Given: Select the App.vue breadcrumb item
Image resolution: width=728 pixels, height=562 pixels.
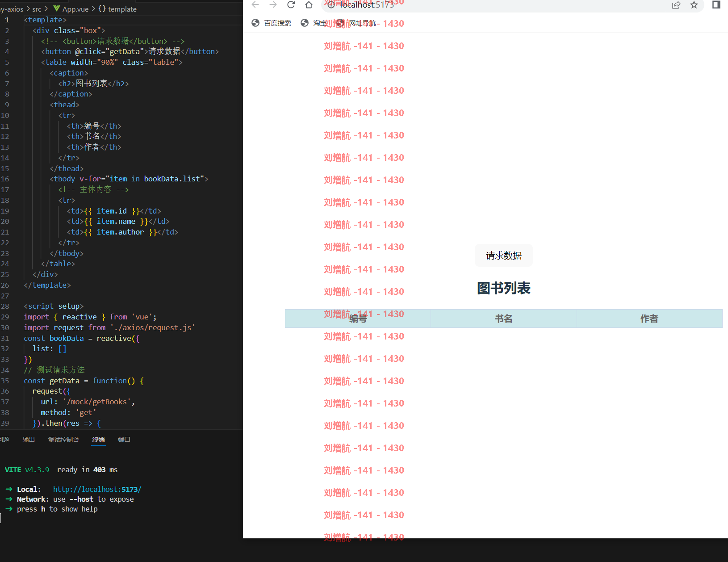Looking at the screenshot, I should (x=75, y=9).
